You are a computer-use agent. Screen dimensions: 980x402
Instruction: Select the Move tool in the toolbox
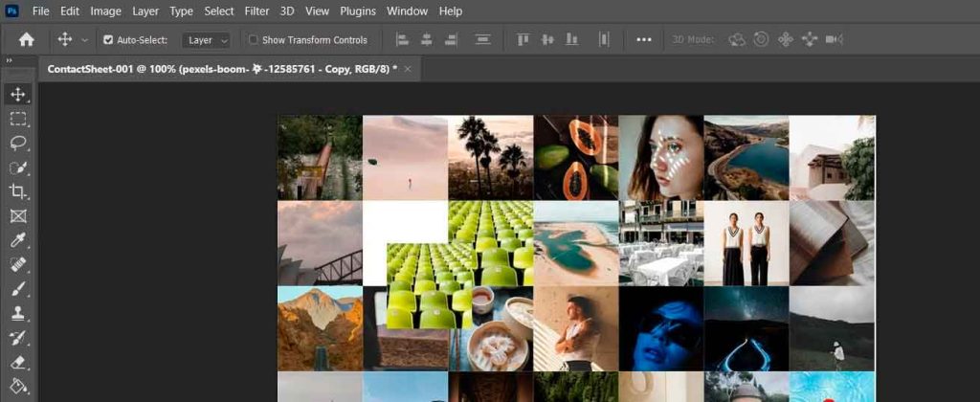18,95
